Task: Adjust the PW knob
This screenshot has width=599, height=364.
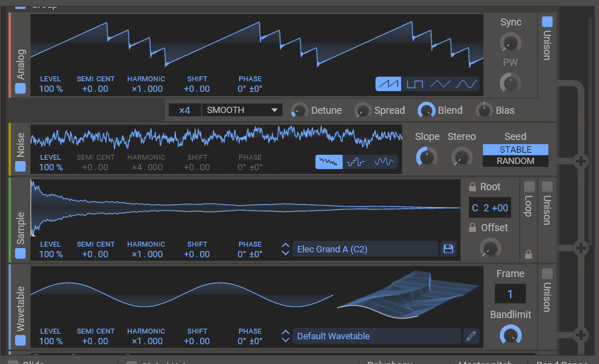Action: pos(511,83)
